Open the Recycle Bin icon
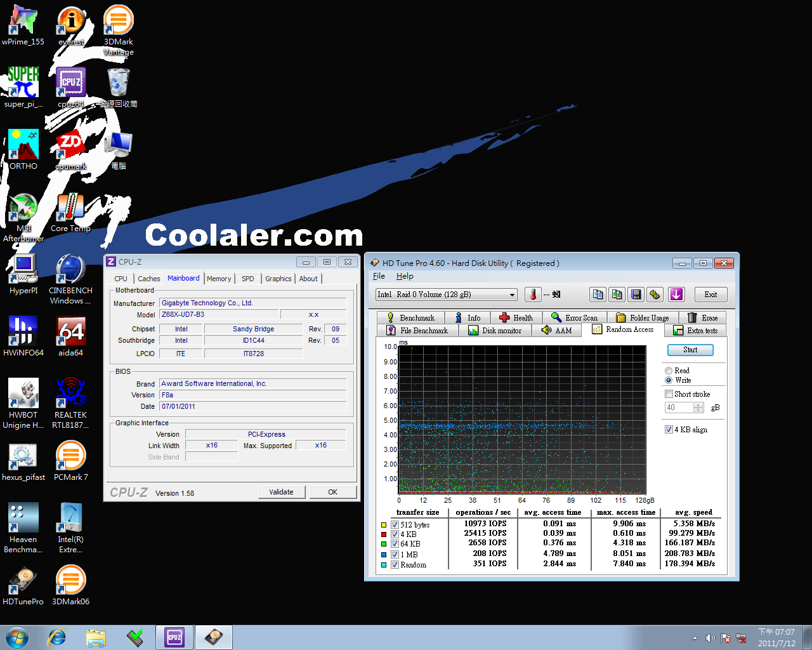 [x=119, y=88]
